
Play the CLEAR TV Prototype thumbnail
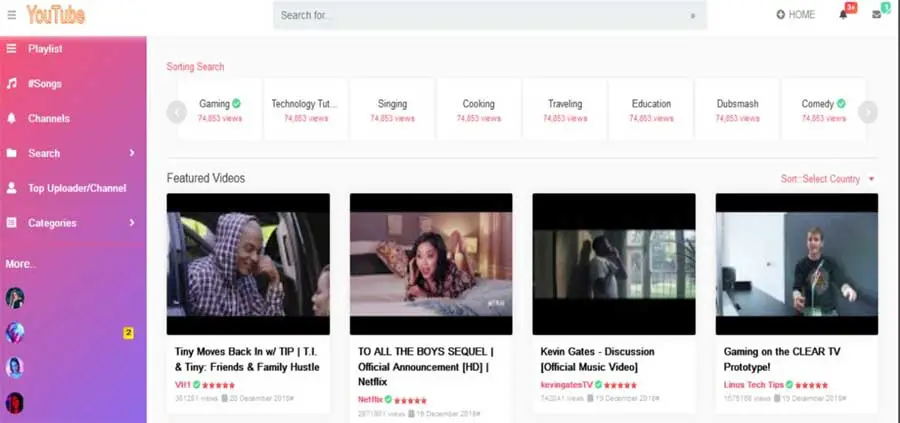tap(797, 264)
